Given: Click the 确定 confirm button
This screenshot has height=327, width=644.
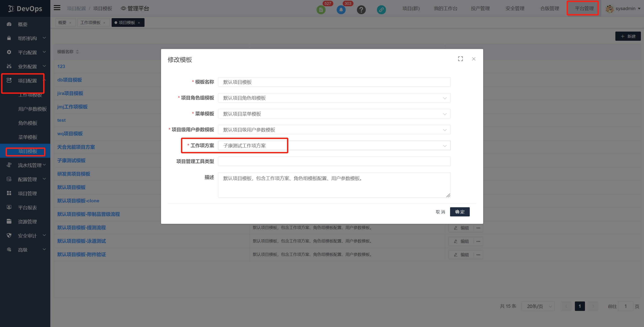Looking at the screenshot, I should click(x=459, y=212).
